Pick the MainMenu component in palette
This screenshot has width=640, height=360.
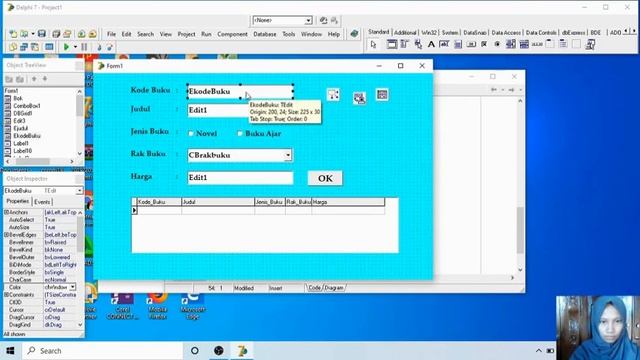pos(404,44)
